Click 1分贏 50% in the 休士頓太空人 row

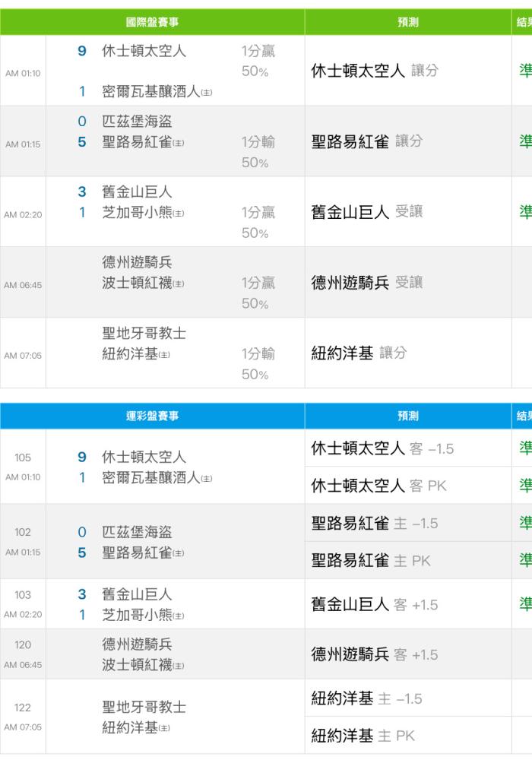click(258, 61)
